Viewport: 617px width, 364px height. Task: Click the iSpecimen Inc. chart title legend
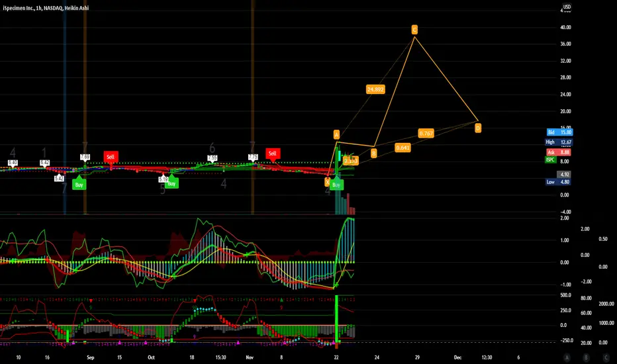pyautogui.click(x=46, y=8)
